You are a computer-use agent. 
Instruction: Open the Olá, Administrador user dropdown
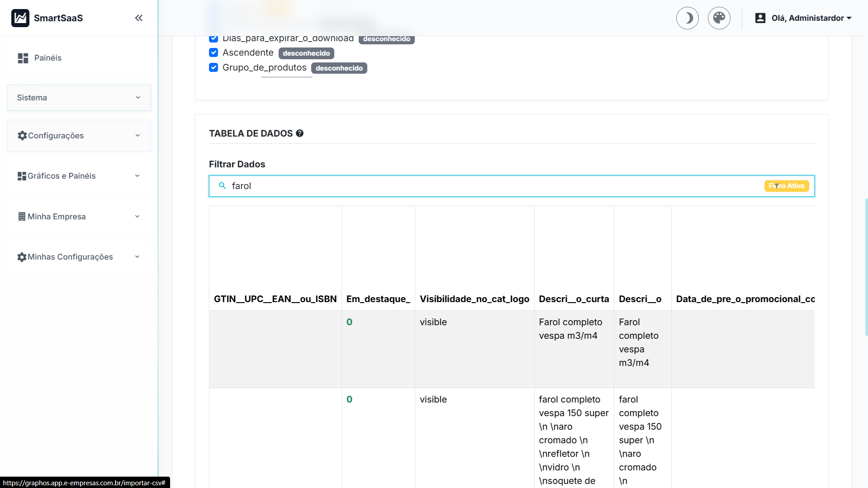(x=803, y=18)
